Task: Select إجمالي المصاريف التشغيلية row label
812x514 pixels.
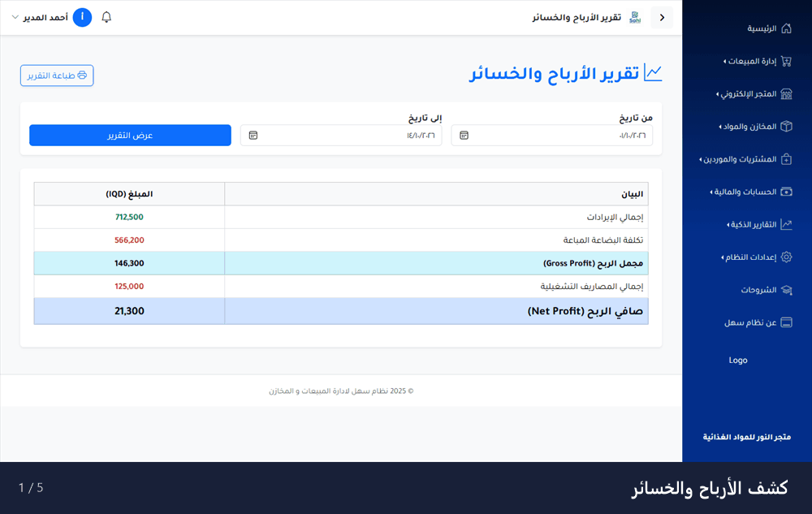Action: tap(592, 287)
